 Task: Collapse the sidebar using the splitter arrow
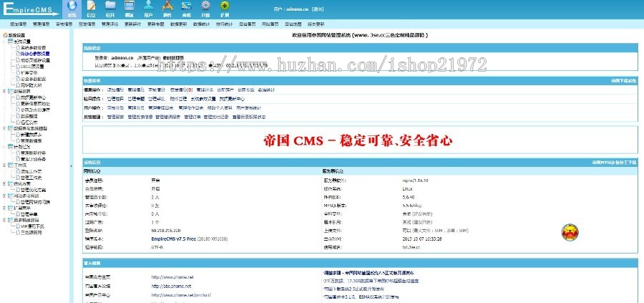pos(71,165)
